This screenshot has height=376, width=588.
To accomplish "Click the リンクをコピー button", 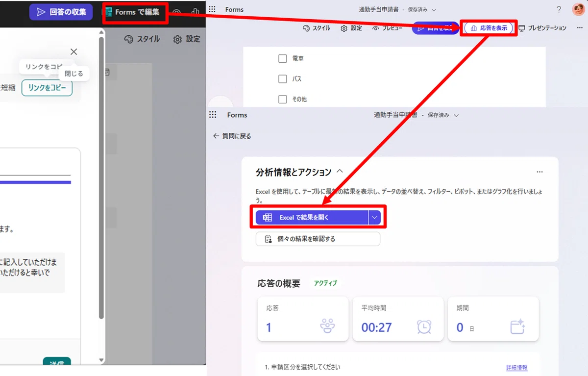I will tap(47, 88).
